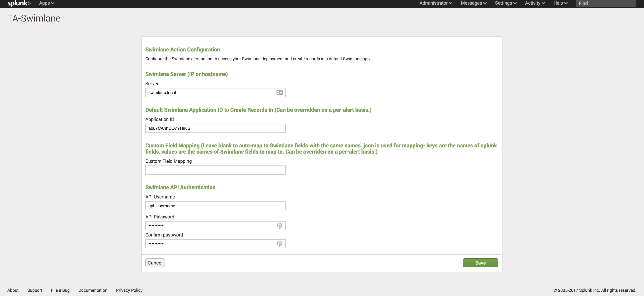Open the Settings dropdown menu
Viewport: 644px width, 296px height.
coord(506,3)
